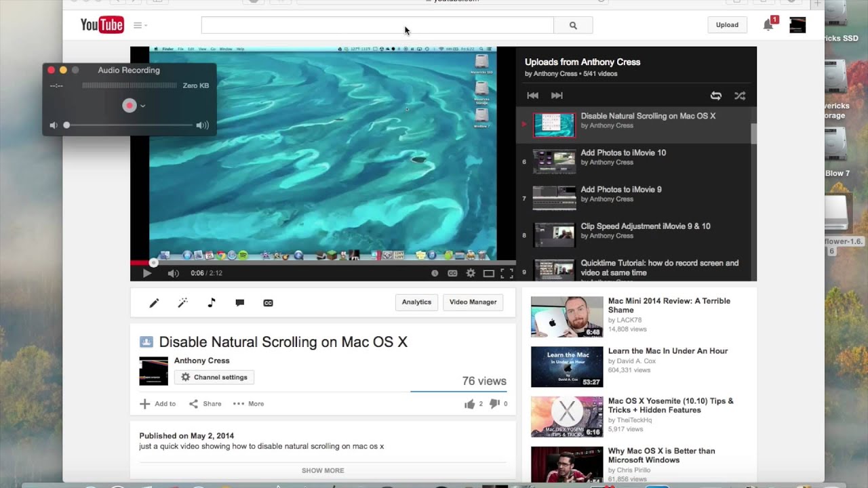Open Mac Mini 2014 Review video
Viewport: 868px width, 488px height.
(639, 317)
